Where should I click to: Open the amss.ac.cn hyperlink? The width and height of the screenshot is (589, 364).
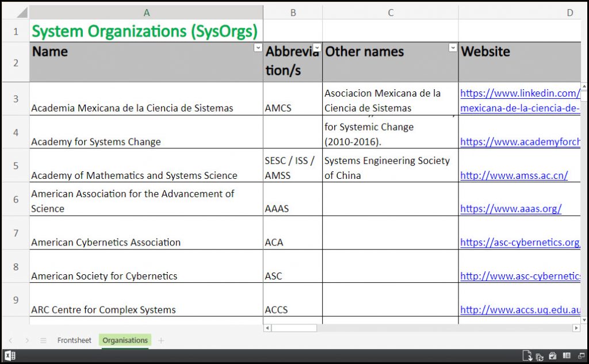(514, 175)
